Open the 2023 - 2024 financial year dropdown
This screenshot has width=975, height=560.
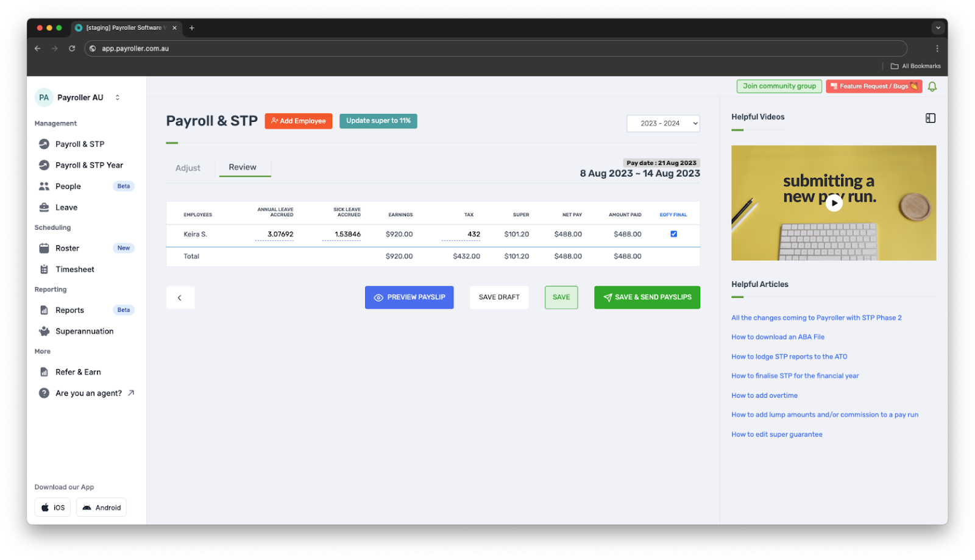[662, 123]
